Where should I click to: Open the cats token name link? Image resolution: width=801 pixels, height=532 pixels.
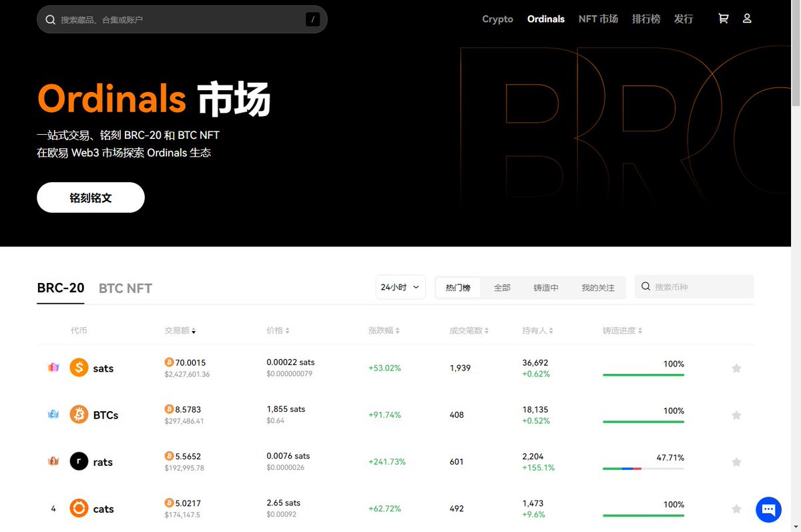click(x=103, y=509)
